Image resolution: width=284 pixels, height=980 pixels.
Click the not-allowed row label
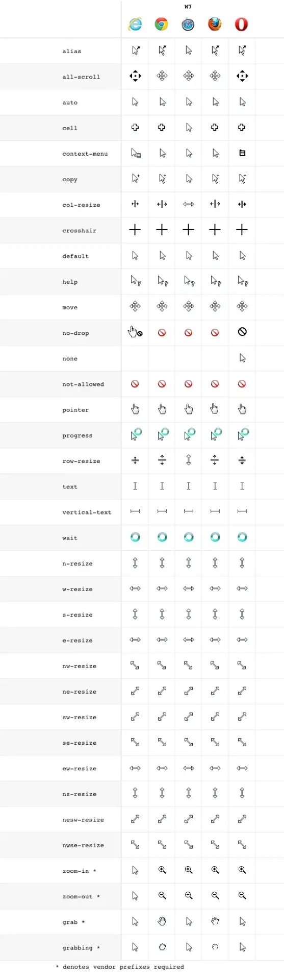point(83,384)
